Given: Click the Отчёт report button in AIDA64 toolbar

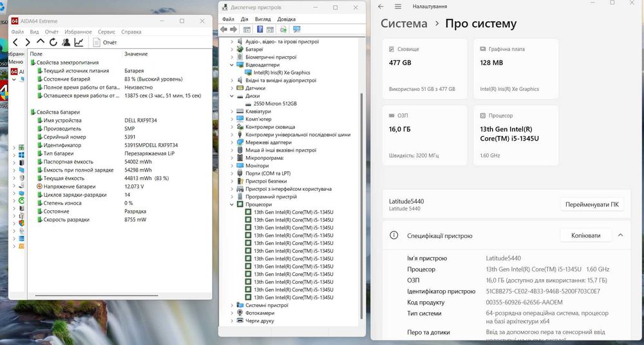Looking at the screenshot, I should 105,43.
